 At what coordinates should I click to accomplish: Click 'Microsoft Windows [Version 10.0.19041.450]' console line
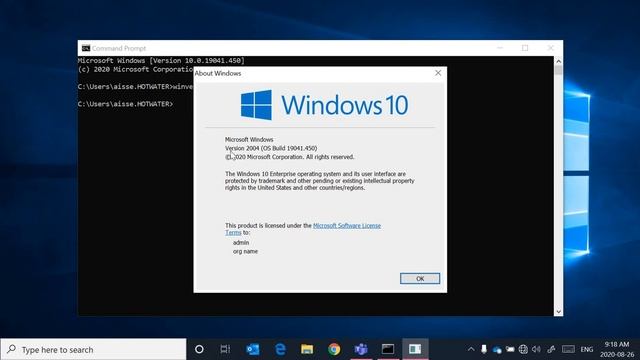point(161,60)
